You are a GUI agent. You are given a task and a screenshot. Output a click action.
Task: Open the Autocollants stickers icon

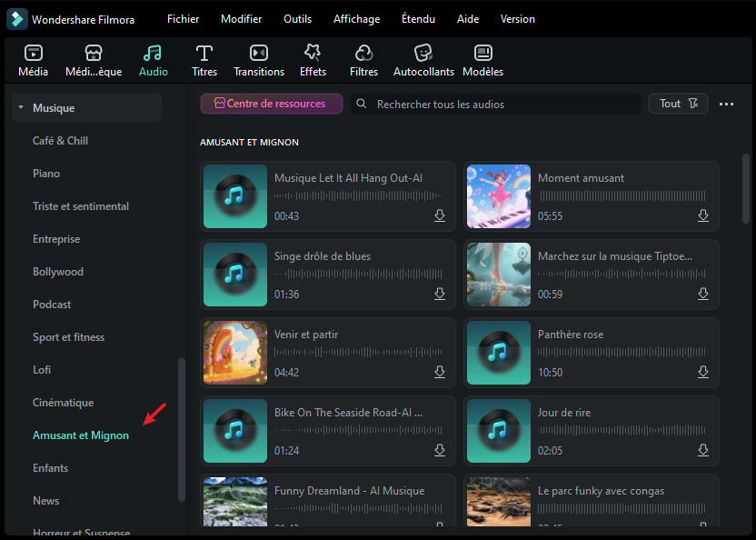coord(423,54)
